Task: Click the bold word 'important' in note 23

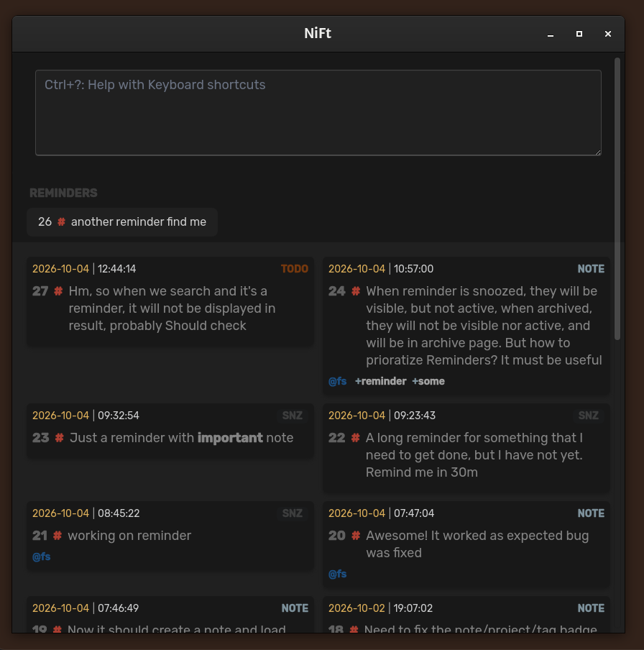Action: 230,438
